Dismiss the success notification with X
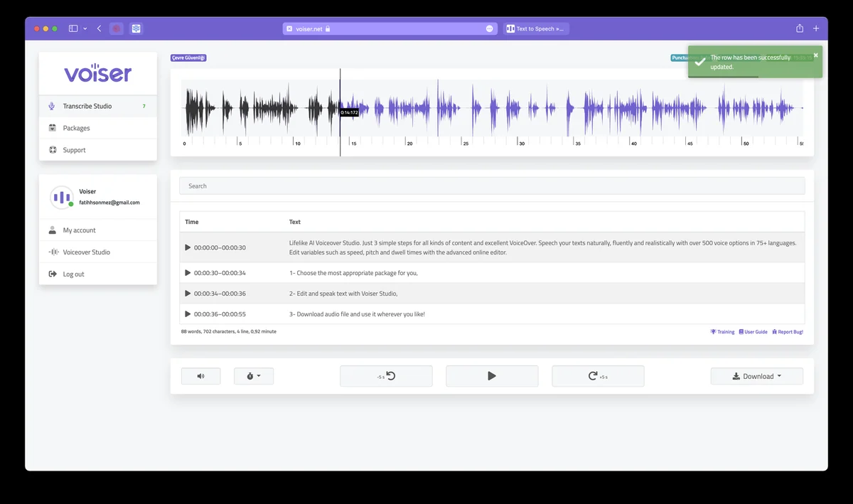This screenshot has height=504, width=853. [x=816, y=55]
